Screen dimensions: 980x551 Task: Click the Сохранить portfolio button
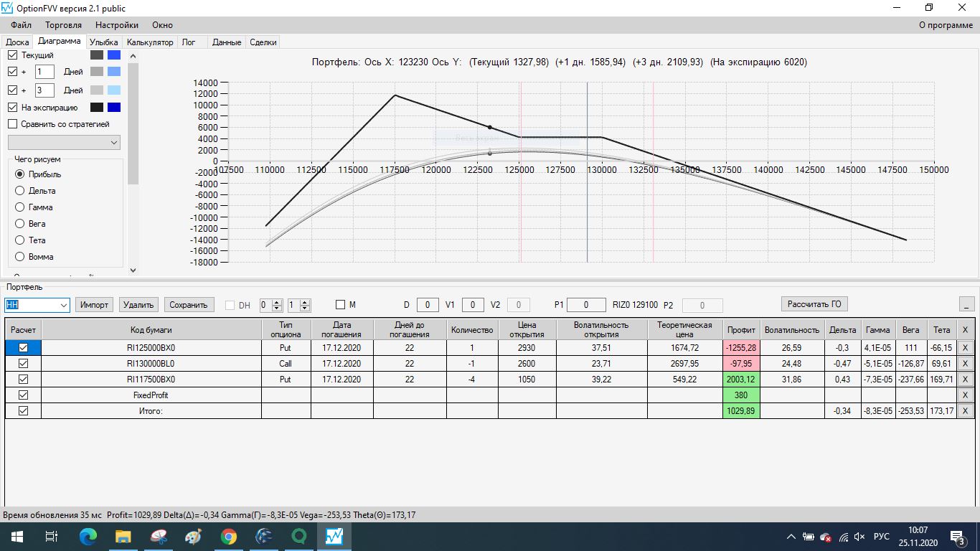pos(189,305)
